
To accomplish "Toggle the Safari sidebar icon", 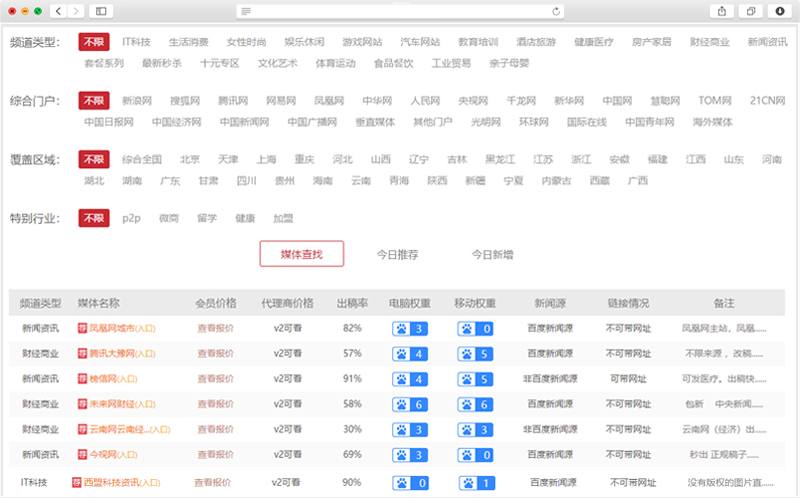I will click(101, 11).
